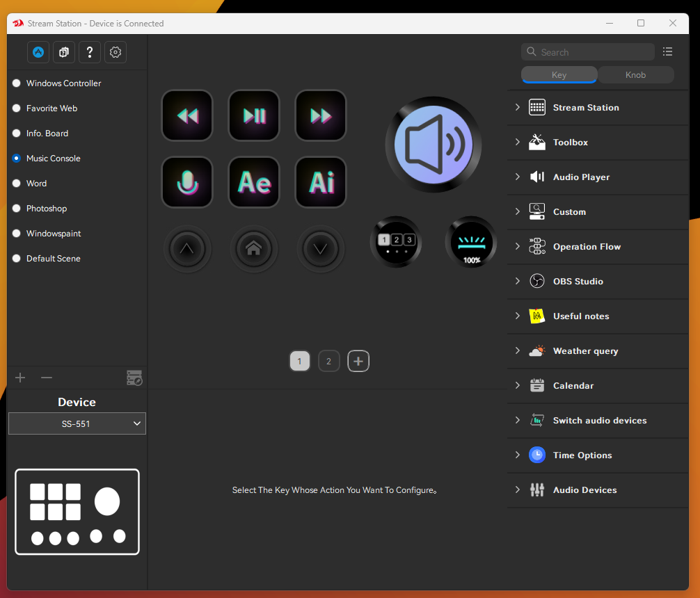
Task: Click the page up arrow button
Action: point(187,248)
